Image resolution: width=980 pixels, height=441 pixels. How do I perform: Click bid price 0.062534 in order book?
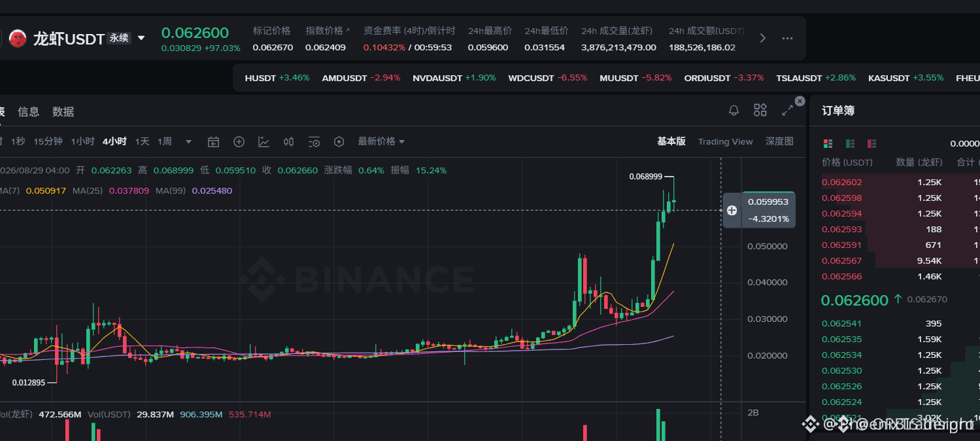pyautogui.click(x=841, y=355)
